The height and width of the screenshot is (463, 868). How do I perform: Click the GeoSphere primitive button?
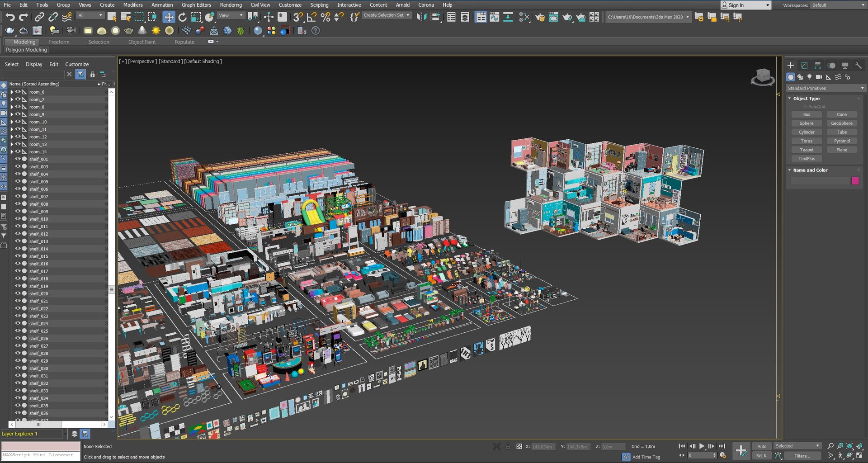[842, 123]
